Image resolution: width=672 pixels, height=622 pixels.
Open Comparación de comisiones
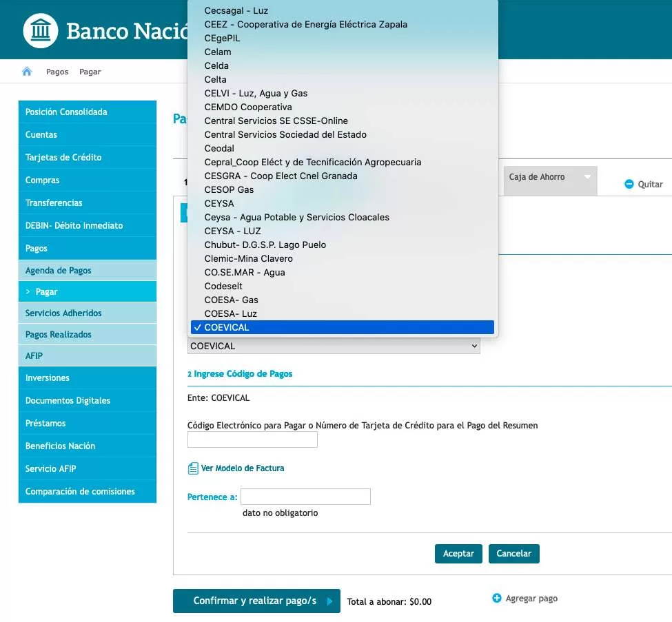pos(88,491)
